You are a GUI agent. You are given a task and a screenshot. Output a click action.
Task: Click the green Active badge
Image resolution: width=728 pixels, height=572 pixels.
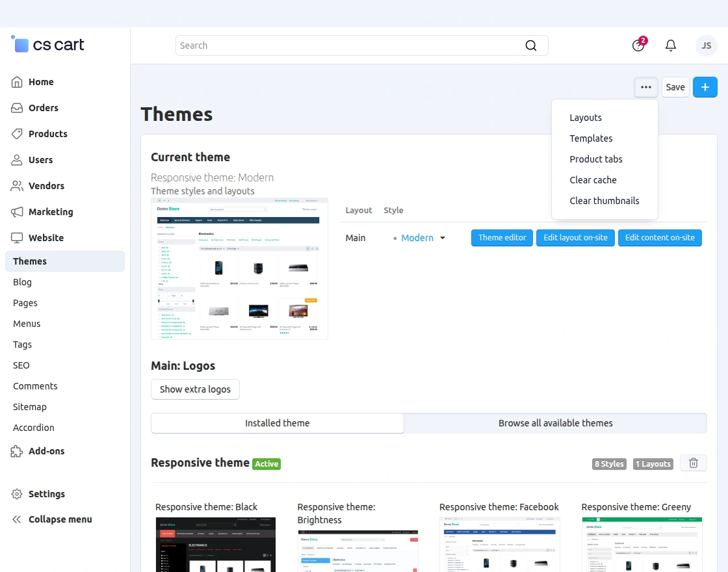click(266, 464)
